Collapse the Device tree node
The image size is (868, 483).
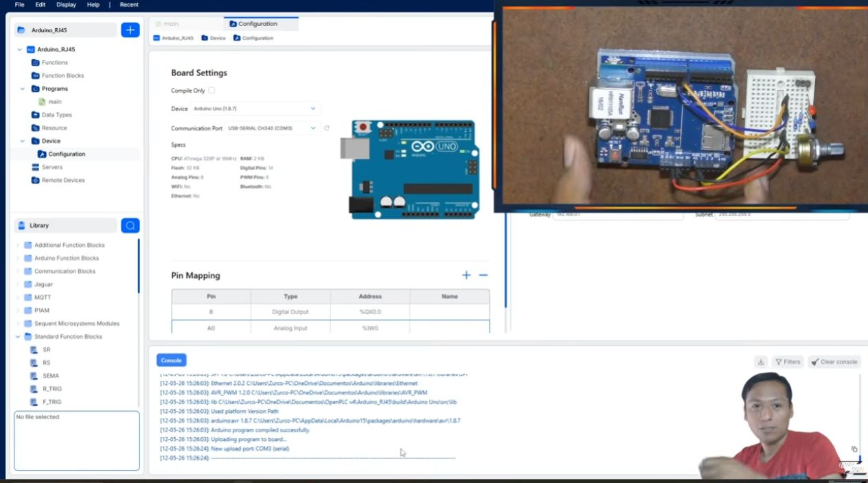[23, 141]
